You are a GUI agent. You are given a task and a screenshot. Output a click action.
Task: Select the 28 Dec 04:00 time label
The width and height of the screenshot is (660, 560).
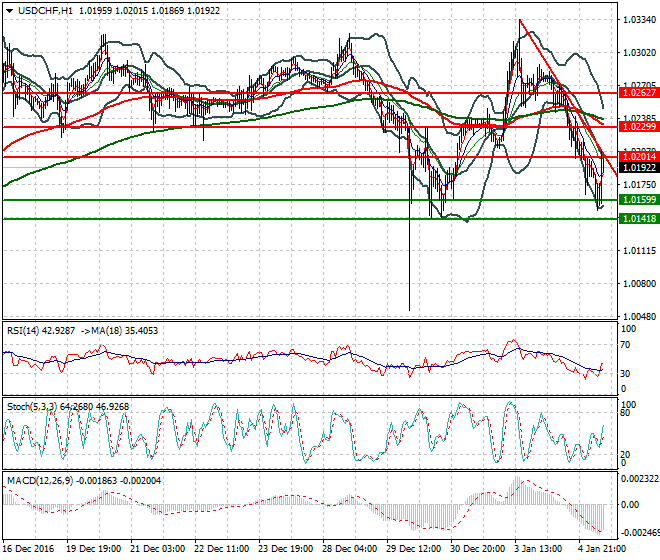(350, 549)
